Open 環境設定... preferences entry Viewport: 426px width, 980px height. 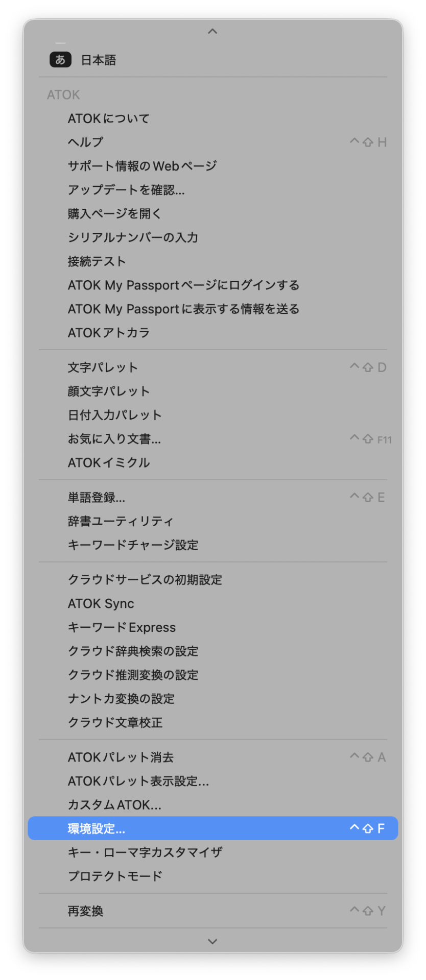[212, 828]
